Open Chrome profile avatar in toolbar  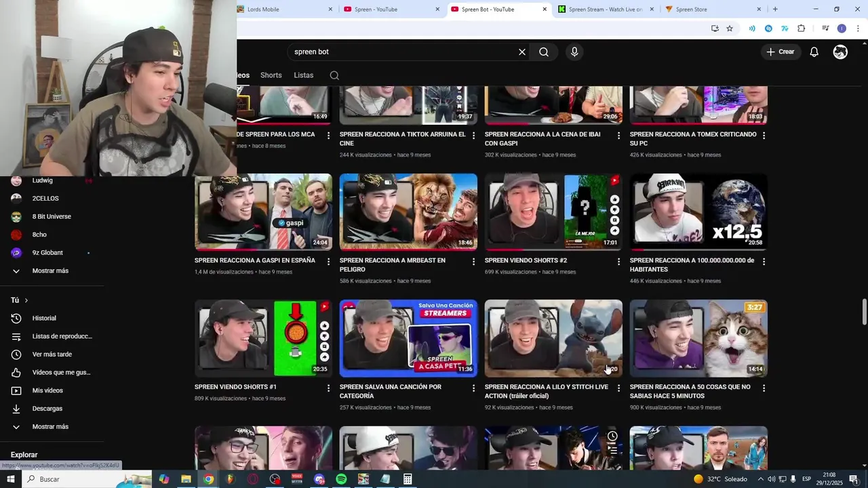842,28
